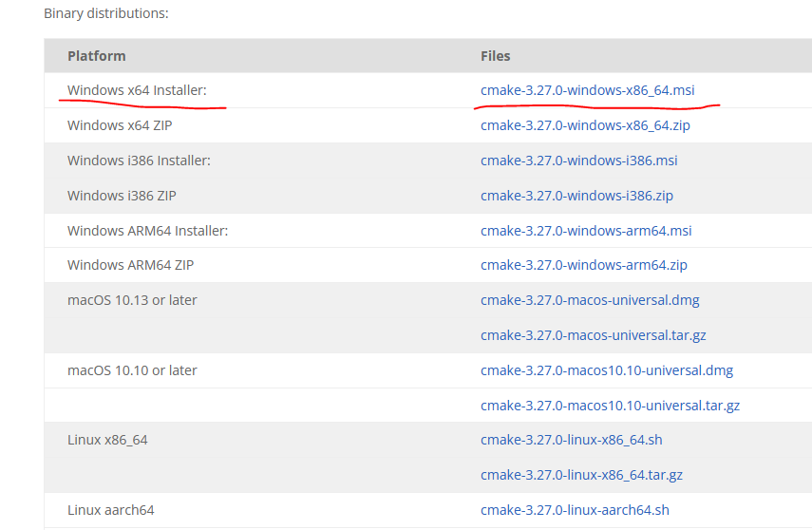The image size is (812, 530).
Task: Get cmake-3.27.0-macos-universal.tar.gz
Action: [594, 335]
